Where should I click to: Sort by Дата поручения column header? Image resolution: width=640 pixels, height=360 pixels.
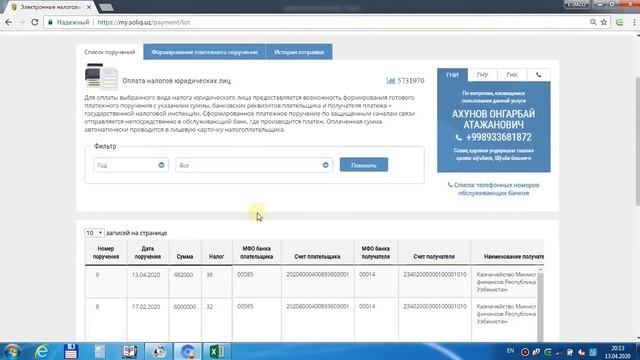tap(147, 253)
